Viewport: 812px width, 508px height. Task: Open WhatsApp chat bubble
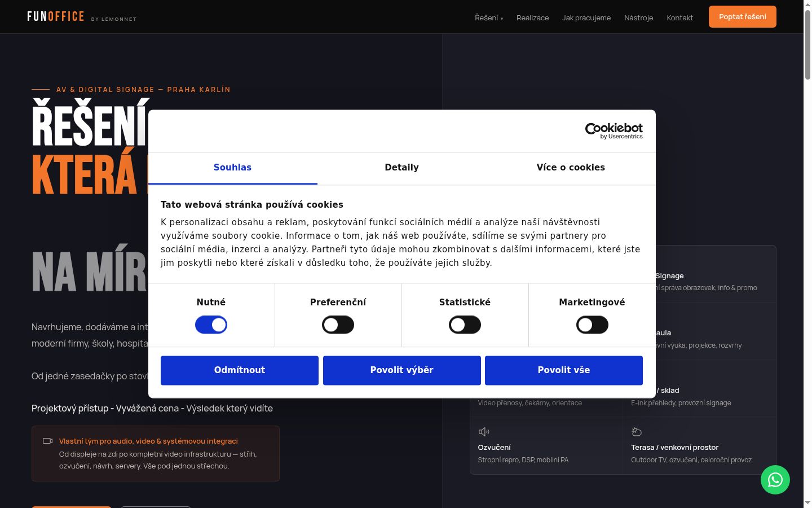pyautogui.click(x=775, y=480)
